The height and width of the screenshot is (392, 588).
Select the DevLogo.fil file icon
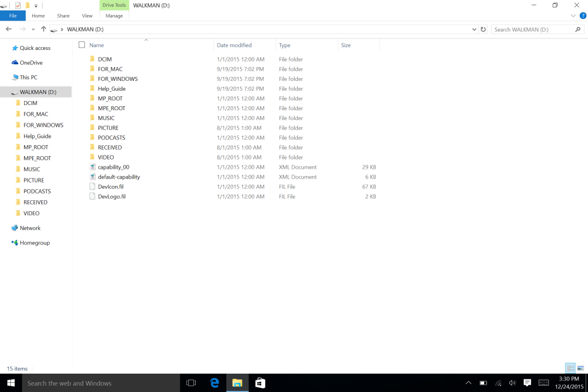(92, 196)
